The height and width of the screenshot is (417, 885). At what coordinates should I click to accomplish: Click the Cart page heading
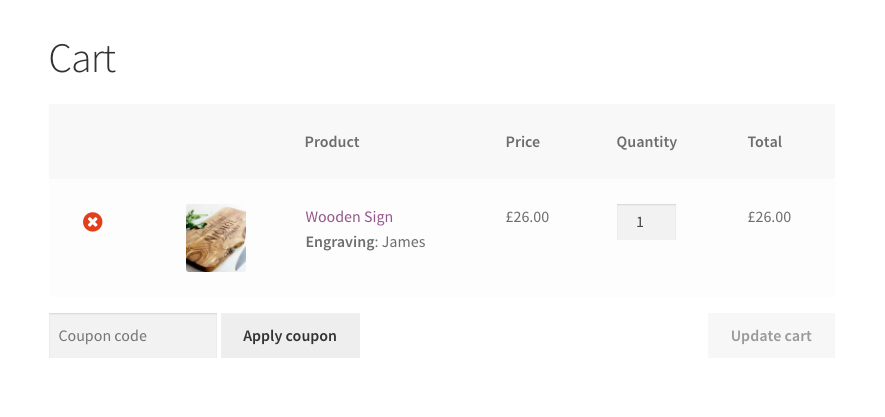click(x=82, y=59)
